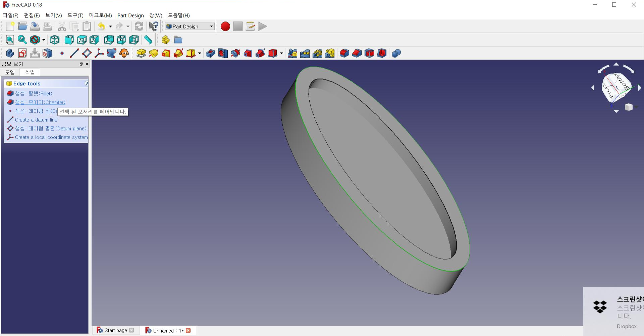The width and height of the screenshot is (644, 336).
Task: Create a new document icon
Action: point(10,26)
